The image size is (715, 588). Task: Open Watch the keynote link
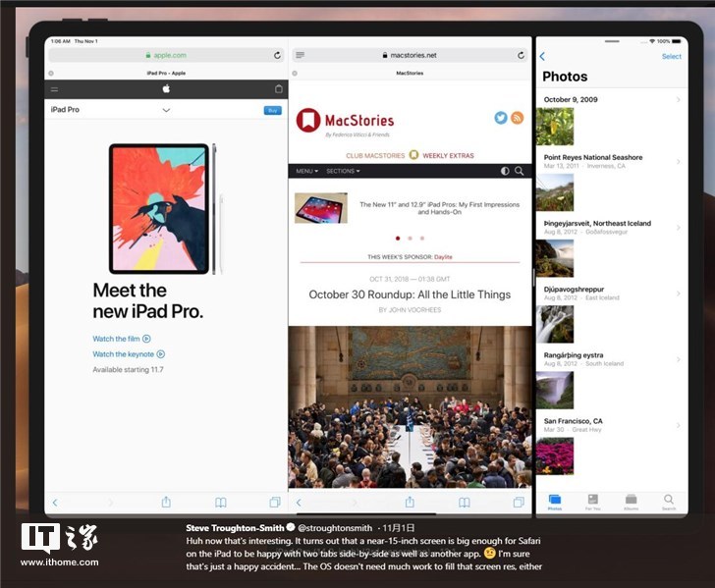129,354
